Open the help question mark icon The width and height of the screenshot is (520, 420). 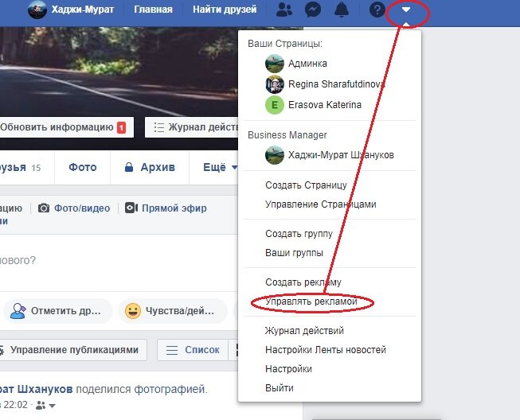click(x=377, y=10)
